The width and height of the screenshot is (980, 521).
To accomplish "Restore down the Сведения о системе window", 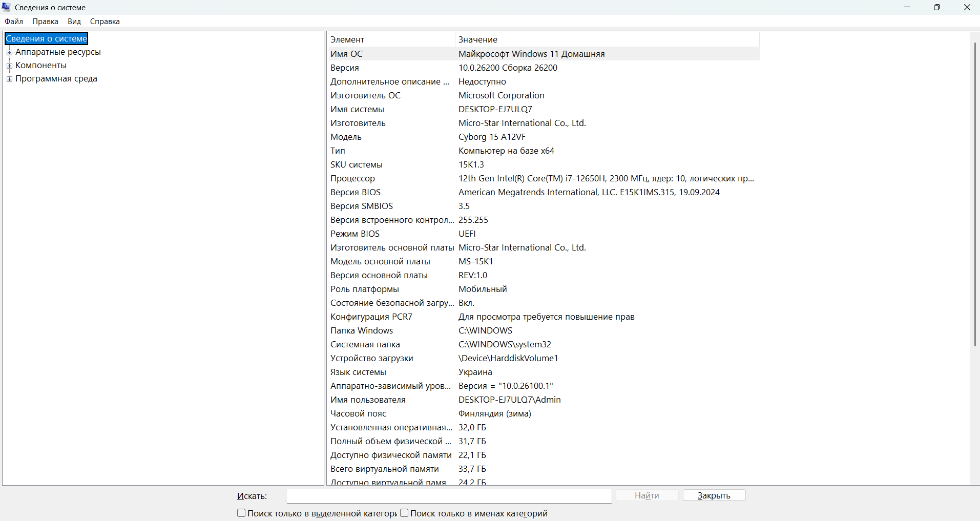I will pyautogui.click(x=937, y=7).
